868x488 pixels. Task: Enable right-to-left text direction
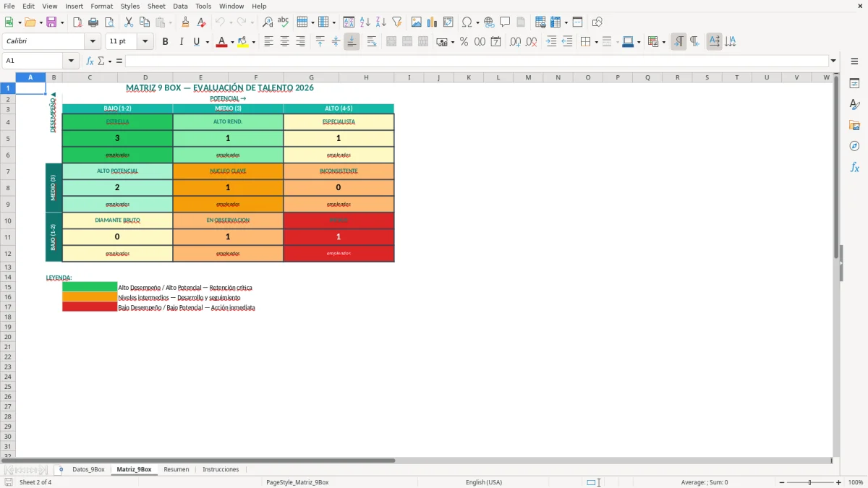[x=694, y=42]
